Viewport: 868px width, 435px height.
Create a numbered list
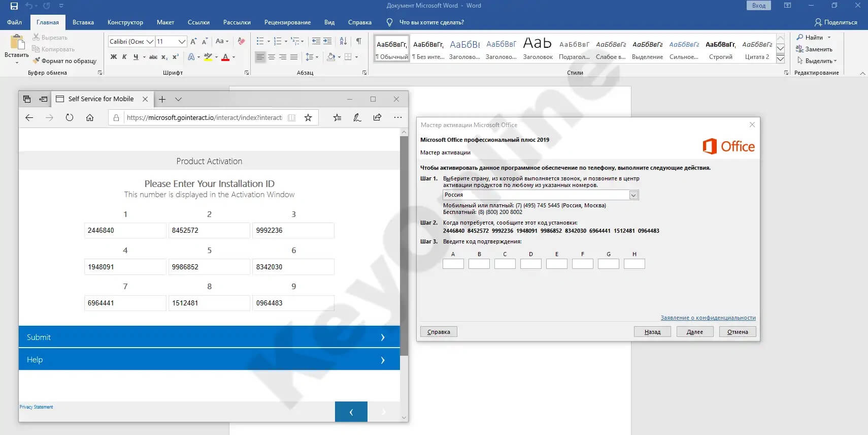(x=277, y=41)
